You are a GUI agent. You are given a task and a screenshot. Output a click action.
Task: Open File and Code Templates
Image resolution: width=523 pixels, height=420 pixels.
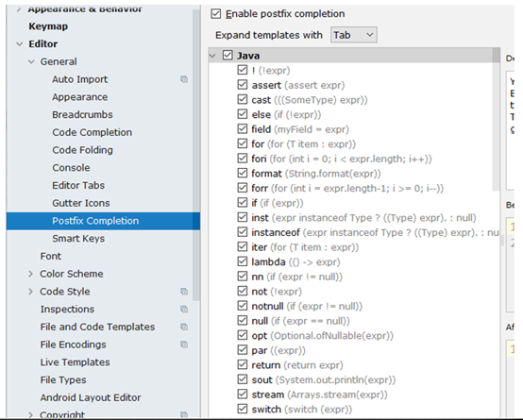(97, 327)
